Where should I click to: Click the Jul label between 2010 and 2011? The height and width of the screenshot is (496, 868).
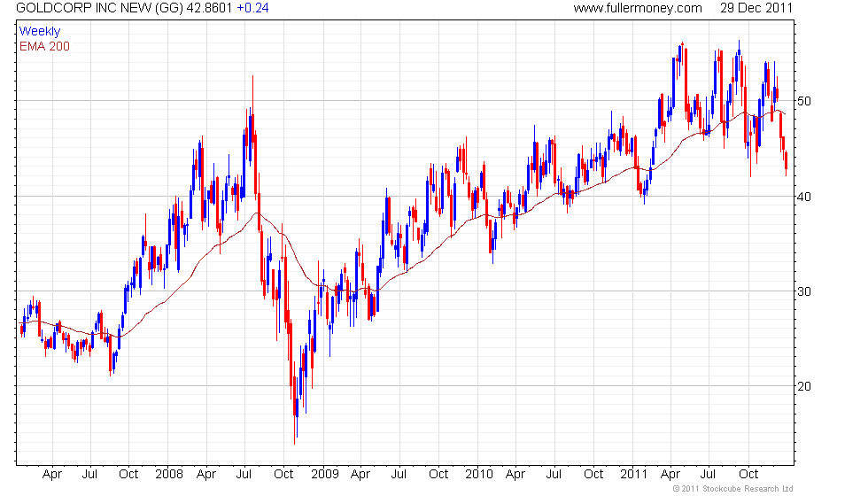click(554, 474)
